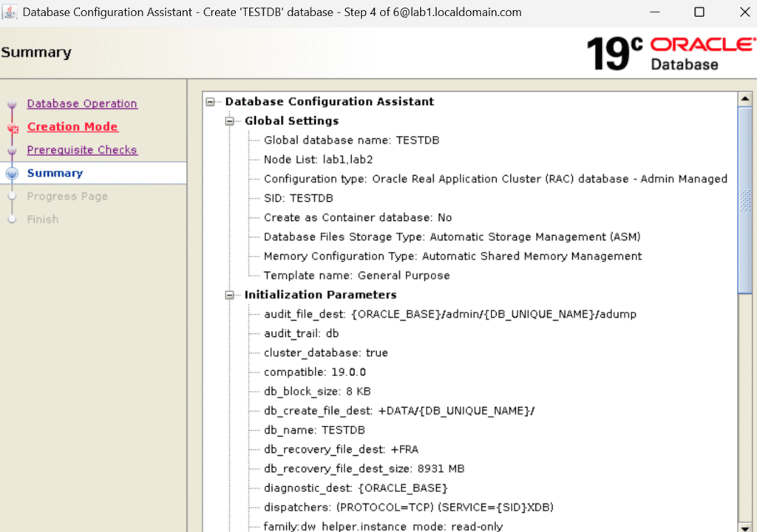This screenshot has width=757, height=532.
Task: Select 'SID: TESTDB' row
Action: click(x=299, y=198)
